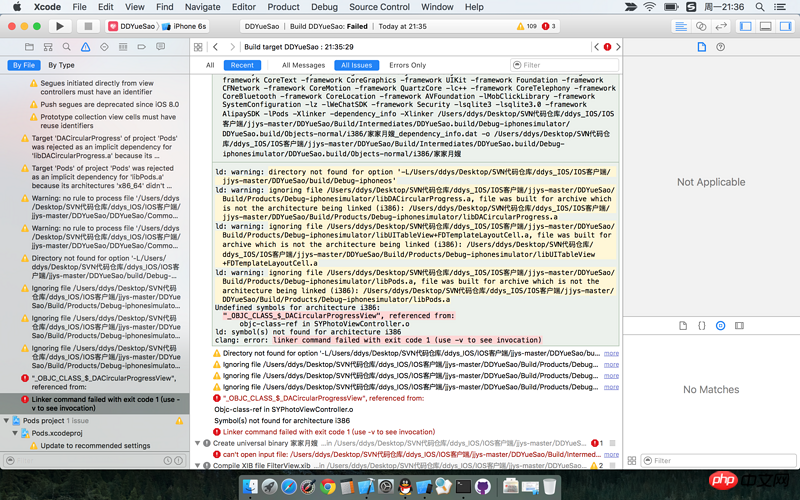Screen dimensions: 800x500
Task: Open the Find menu
Action: point(164,7)
